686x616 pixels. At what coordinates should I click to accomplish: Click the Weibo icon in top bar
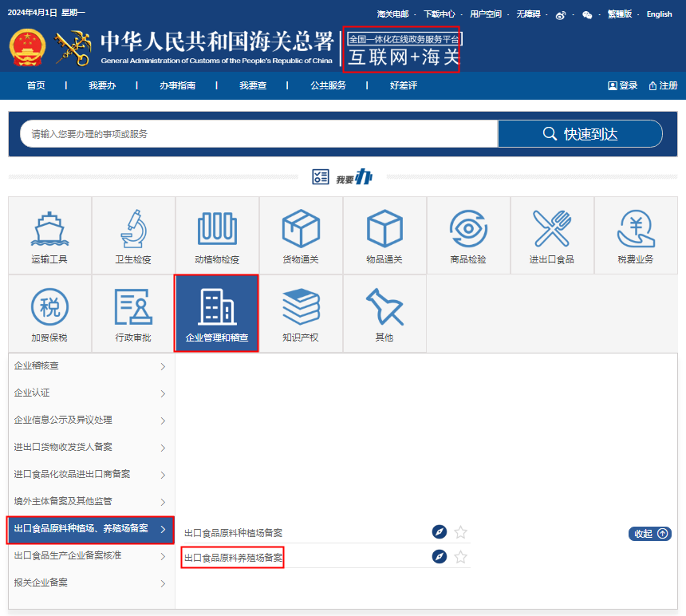pos(561,15)
